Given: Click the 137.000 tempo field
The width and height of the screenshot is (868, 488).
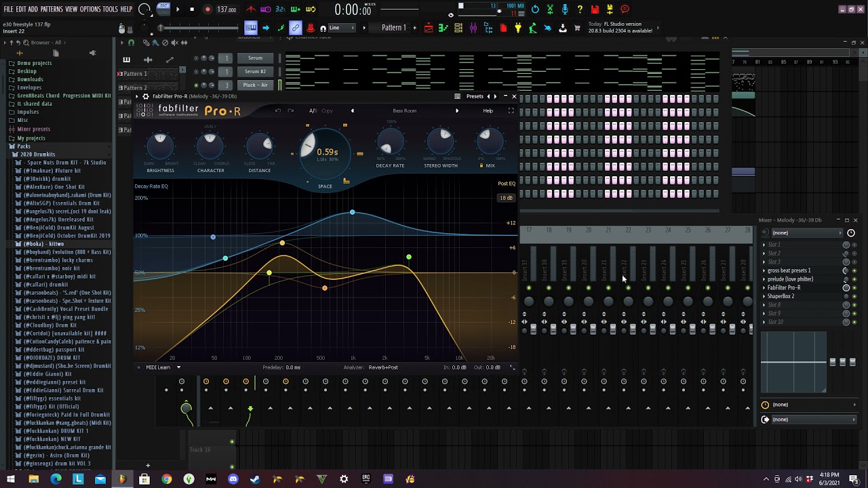Looking at the screenshot, I should pos(226,9).
